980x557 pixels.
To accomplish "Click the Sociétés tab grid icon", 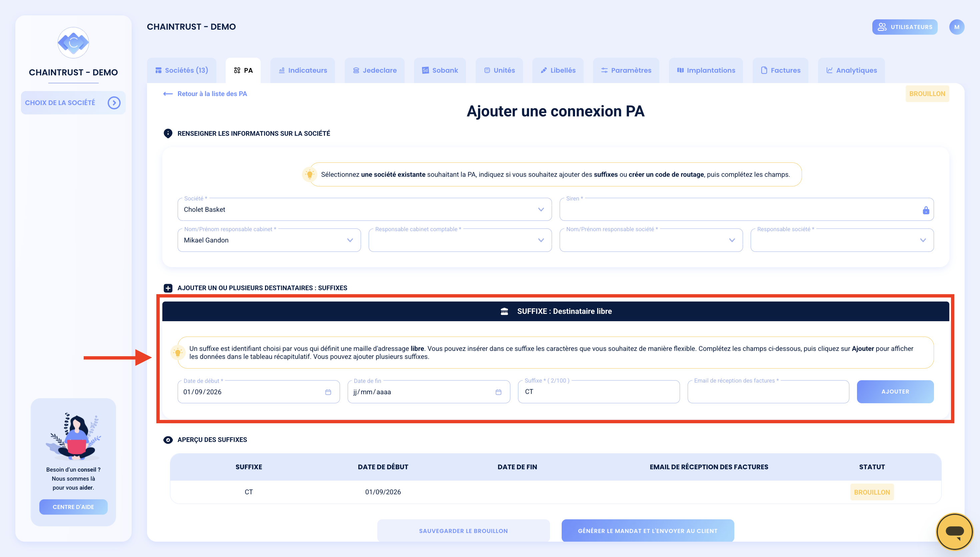I will [158, 70].
